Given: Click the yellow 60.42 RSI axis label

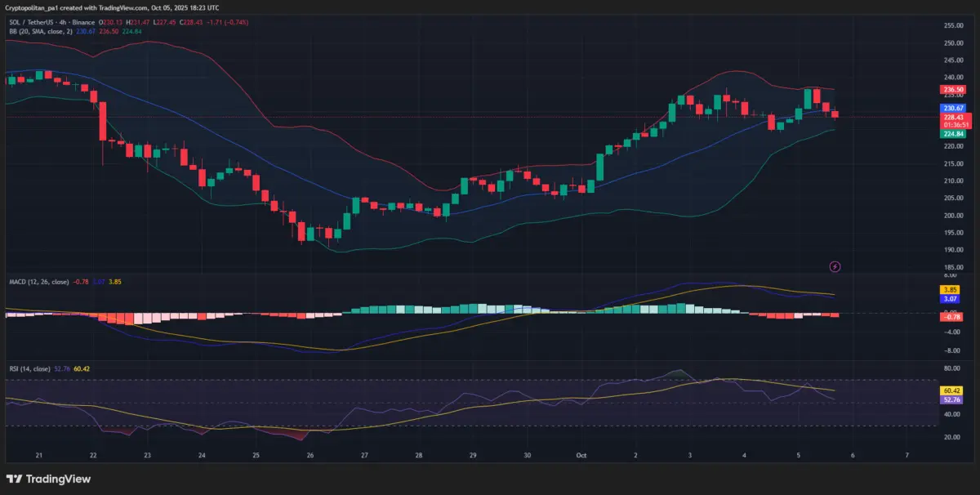Looking at the screenshot, I should [x=950, y=391].
